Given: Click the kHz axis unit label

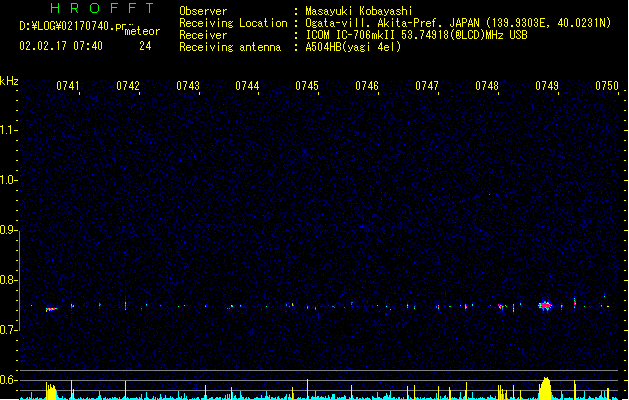Looking at the screenshot, I should coord(9,81).
